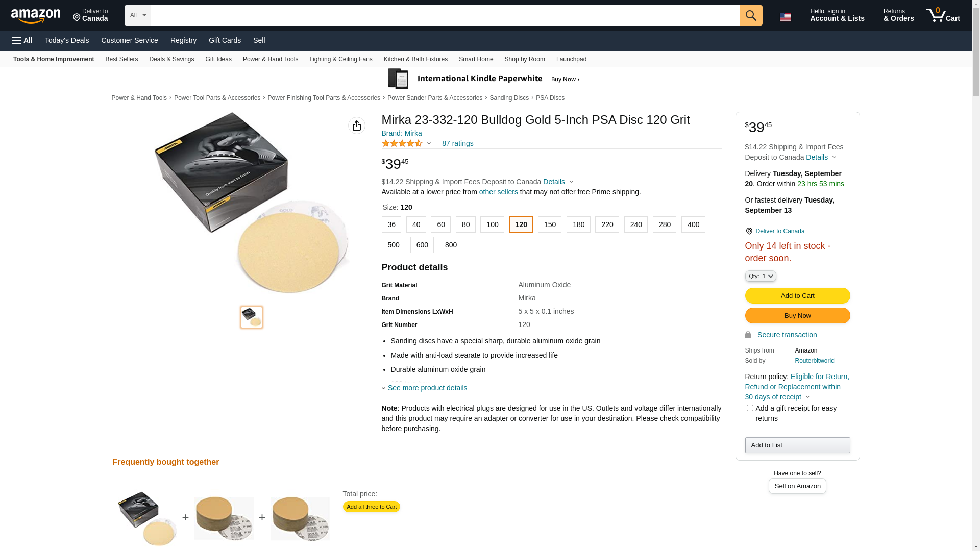Click the Amazon logo

[36, 16]
